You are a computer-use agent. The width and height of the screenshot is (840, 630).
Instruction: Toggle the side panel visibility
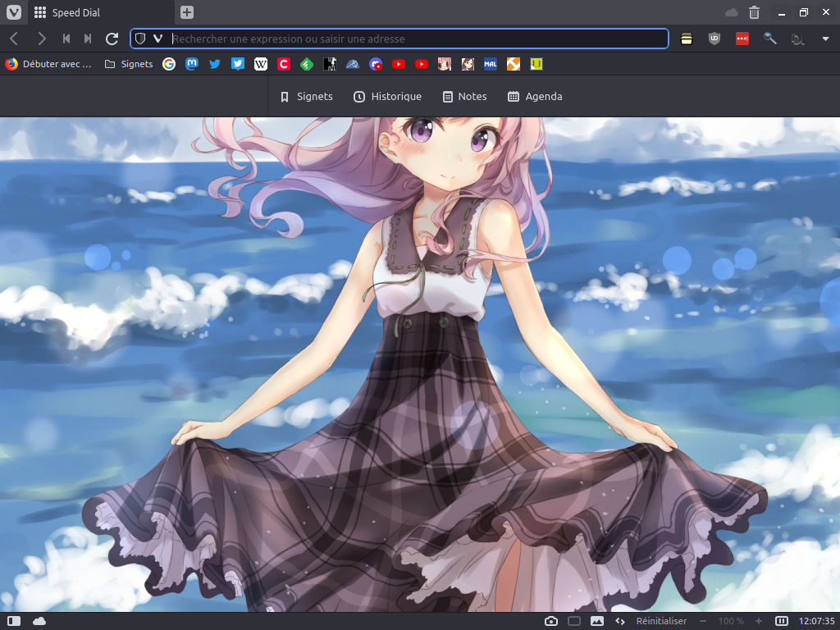tap(14, 621)
